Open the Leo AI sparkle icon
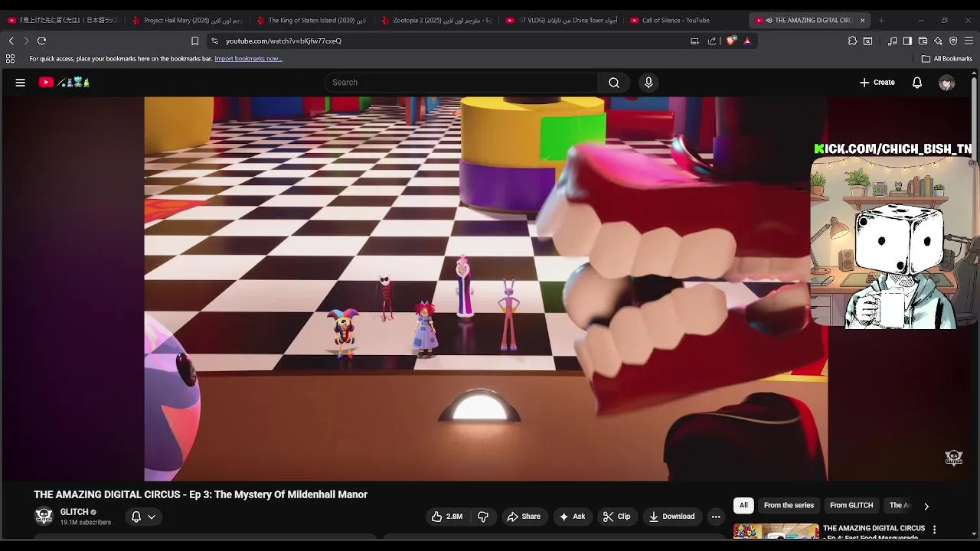 (x=938, y=41)
